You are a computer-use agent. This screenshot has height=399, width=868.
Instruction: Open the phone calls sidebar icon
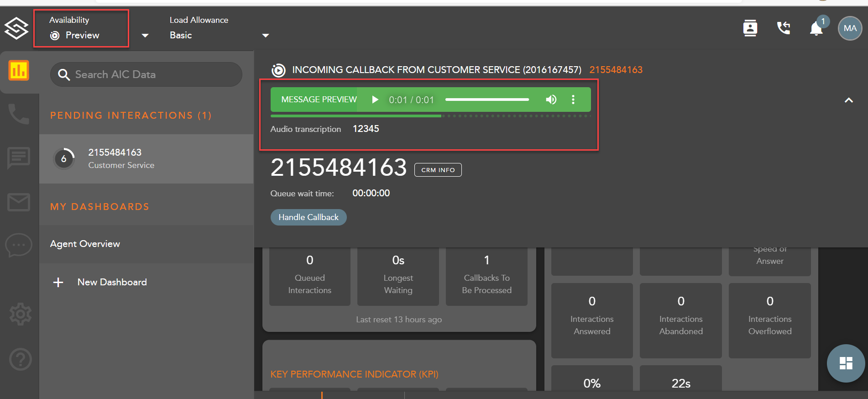[x=19, y=114]
